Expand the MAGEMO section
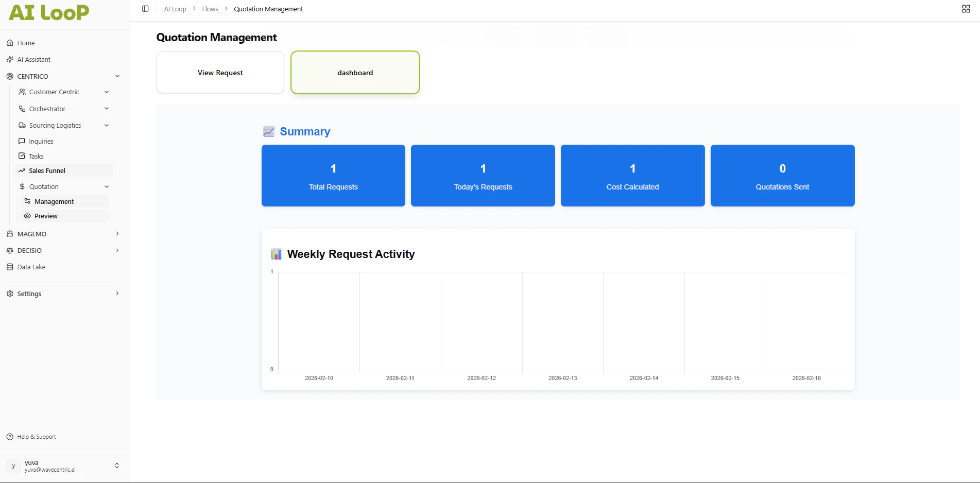The width and height of the screenshot is (980, 483). (x=117, y=234)
